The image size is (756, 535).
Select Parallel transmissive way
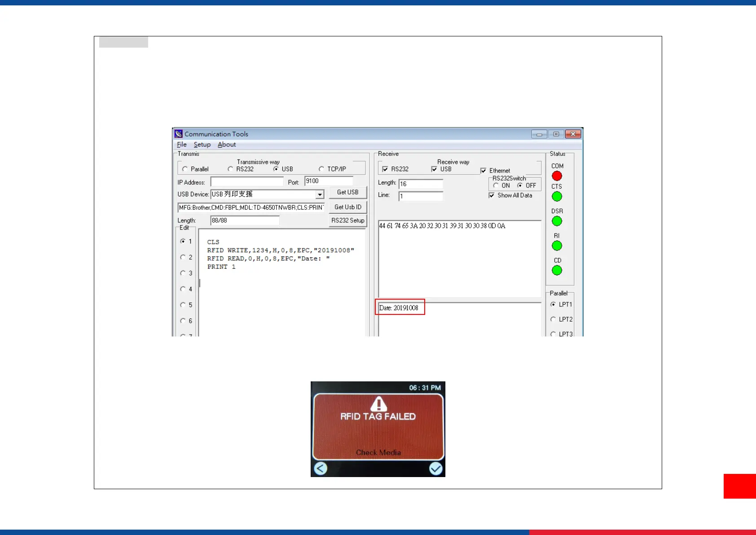pos(185,169)
